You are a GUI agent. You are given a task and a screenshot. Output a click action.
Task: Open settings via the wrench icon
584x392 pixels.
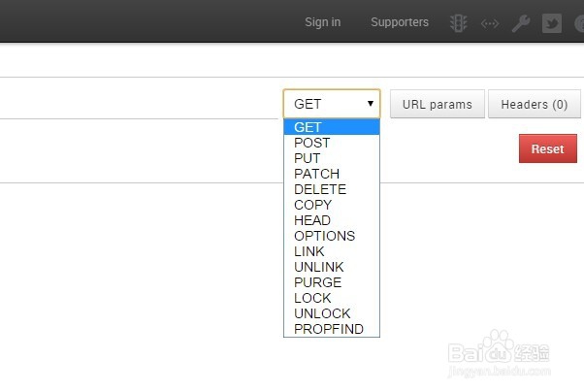[x=521, y=23]
